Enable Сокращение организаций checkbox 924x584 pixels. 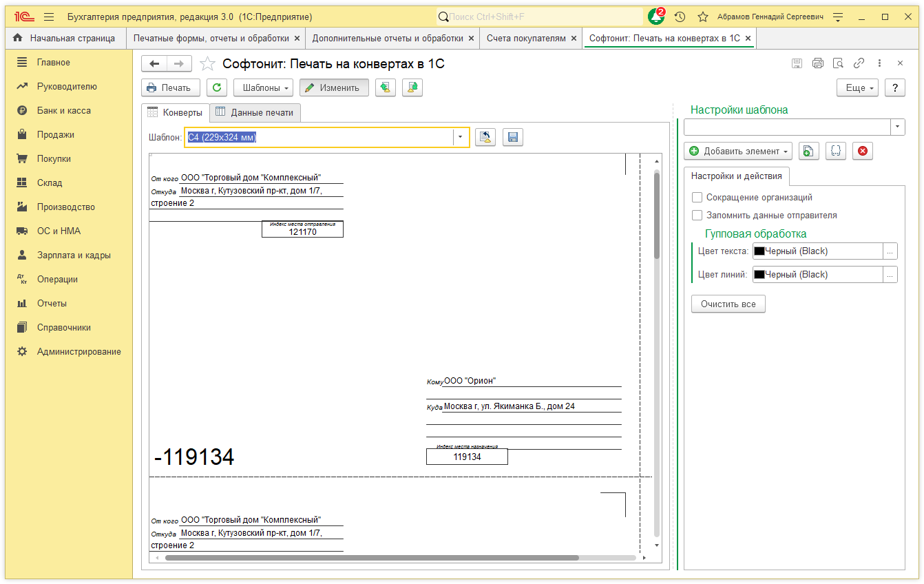point(697,198)
